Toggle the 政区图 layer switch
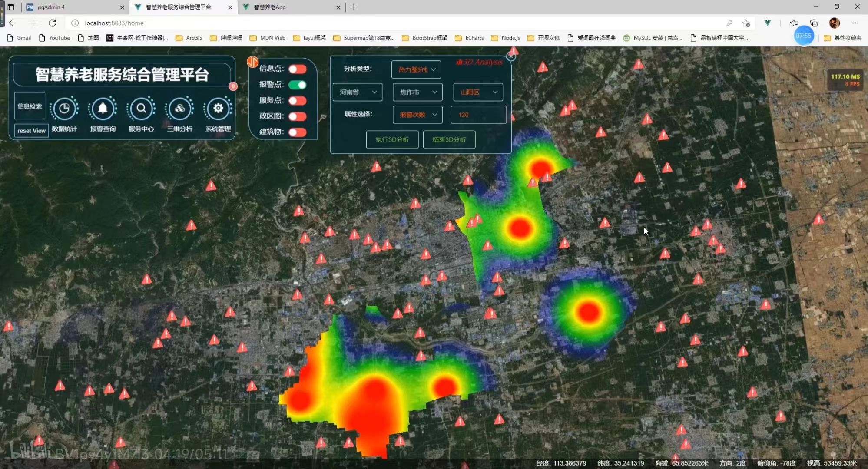Screen dimensions: 868x469 coord(298,116)
